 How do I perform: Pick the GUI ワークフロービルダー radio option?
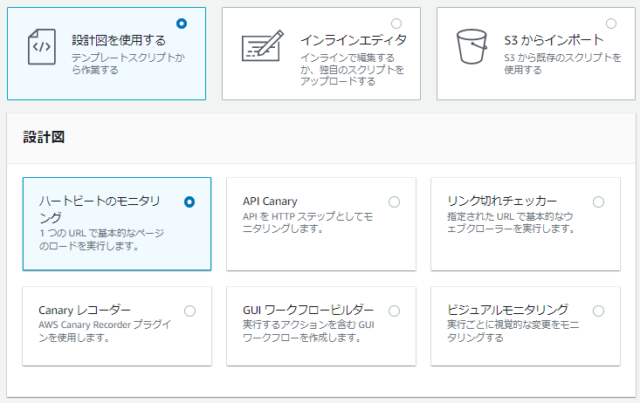(394, 311)
